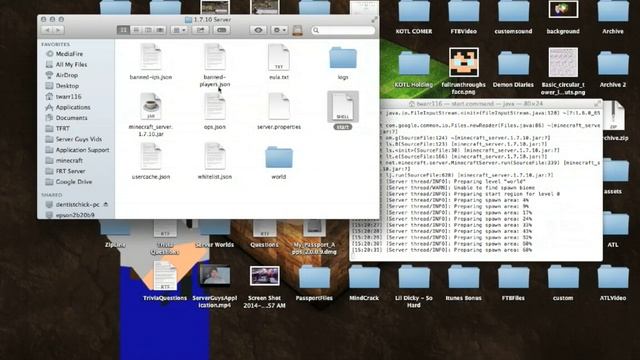Select TriviaQuestions RTF desktop file
Screen dimensions: 640x360
point(165,276)
